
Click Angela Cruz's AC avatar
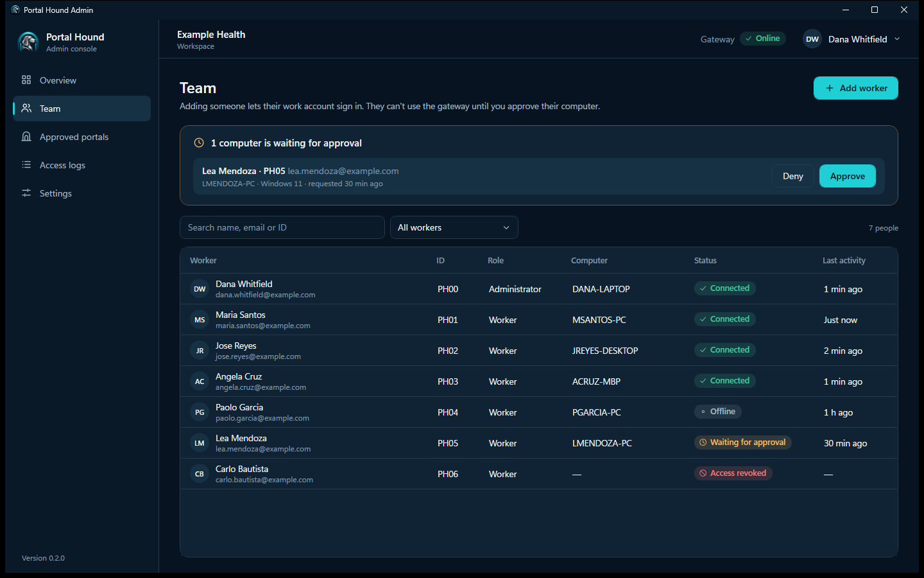coord(200,381)
